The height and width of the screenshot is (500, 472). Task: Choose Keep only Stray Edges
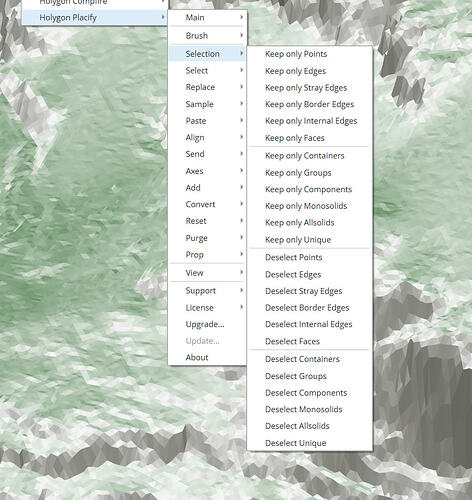click(x=309, y=88)
